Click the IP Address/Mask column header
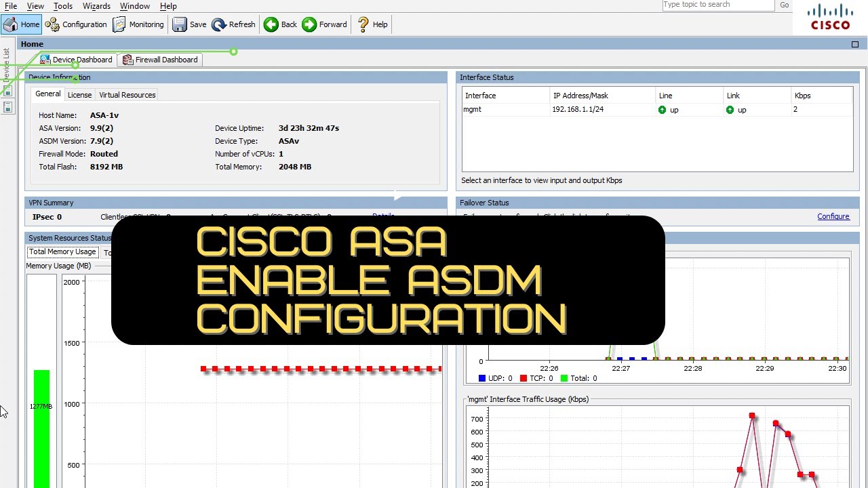This screenshot has width=868, height=488. click(602, 96)
